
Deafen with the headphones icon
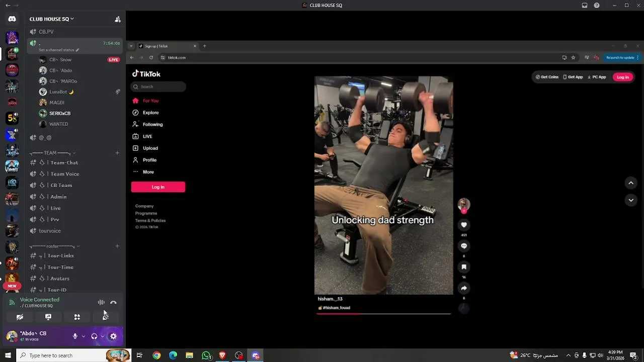coord(94,336)
